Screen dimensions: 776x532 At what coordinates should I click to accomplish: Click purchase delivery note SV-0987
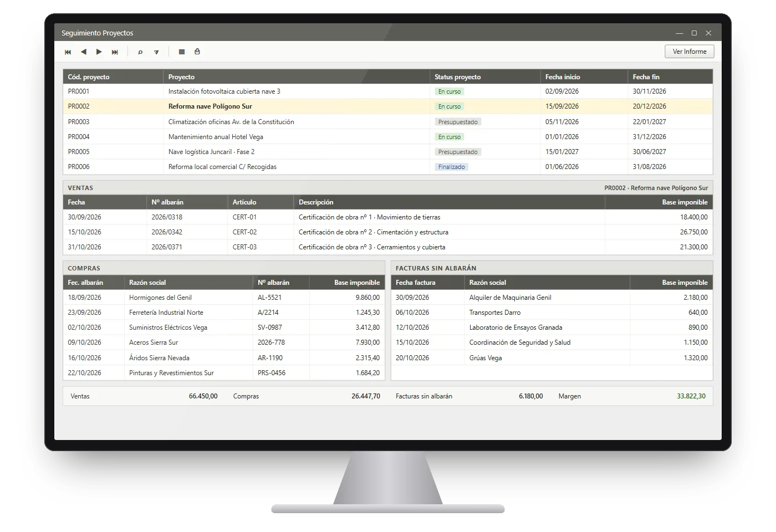270,328
